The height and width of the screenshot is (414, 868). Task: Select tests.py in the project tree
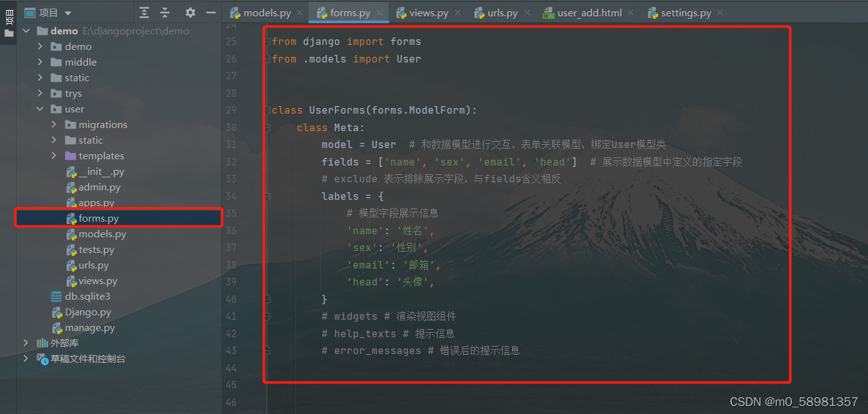tap(96, 249)
